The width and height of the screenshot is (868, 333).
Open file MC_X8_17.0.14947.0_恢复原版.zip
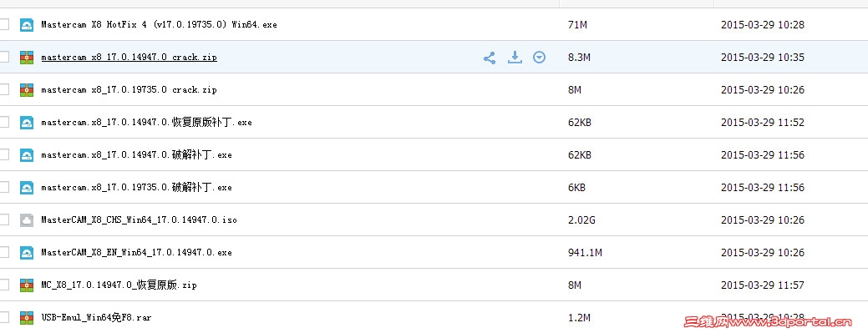(x=119, y=285)
